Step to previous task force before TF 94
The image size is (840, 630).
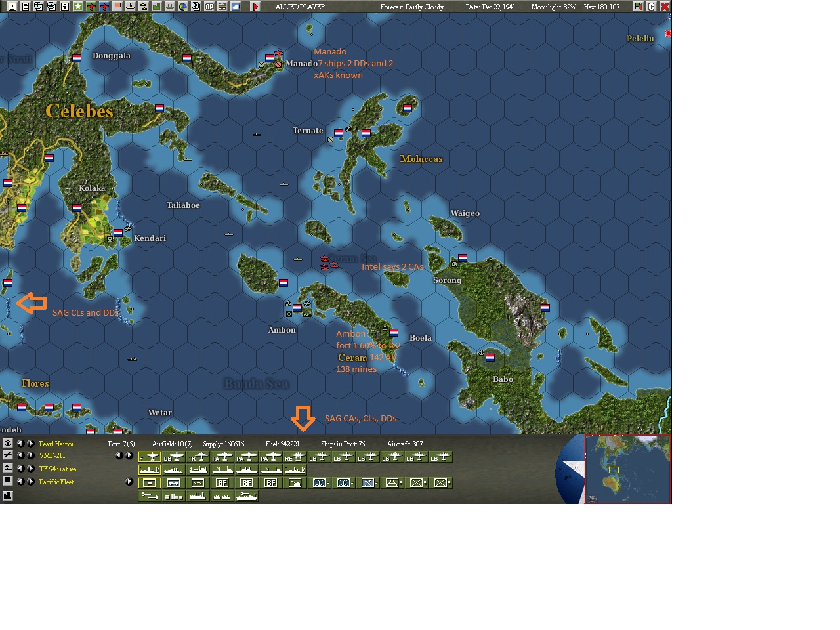coord(20,468)
